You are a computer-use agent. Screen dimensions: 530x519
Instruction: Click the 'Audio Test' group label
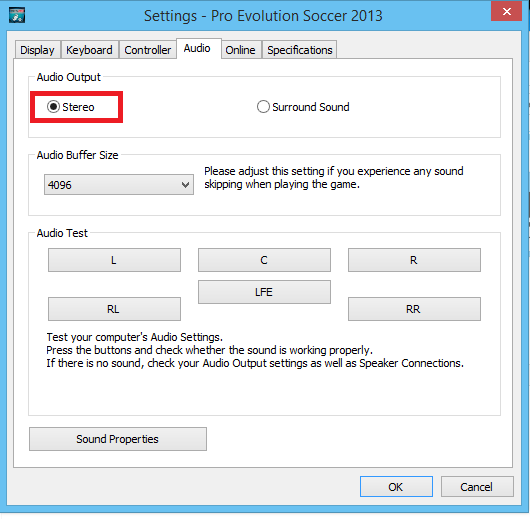[62, 233]
